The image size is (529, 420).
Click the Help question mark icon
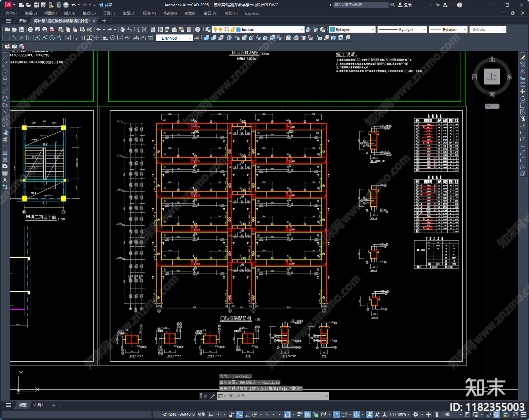(198, 29)
